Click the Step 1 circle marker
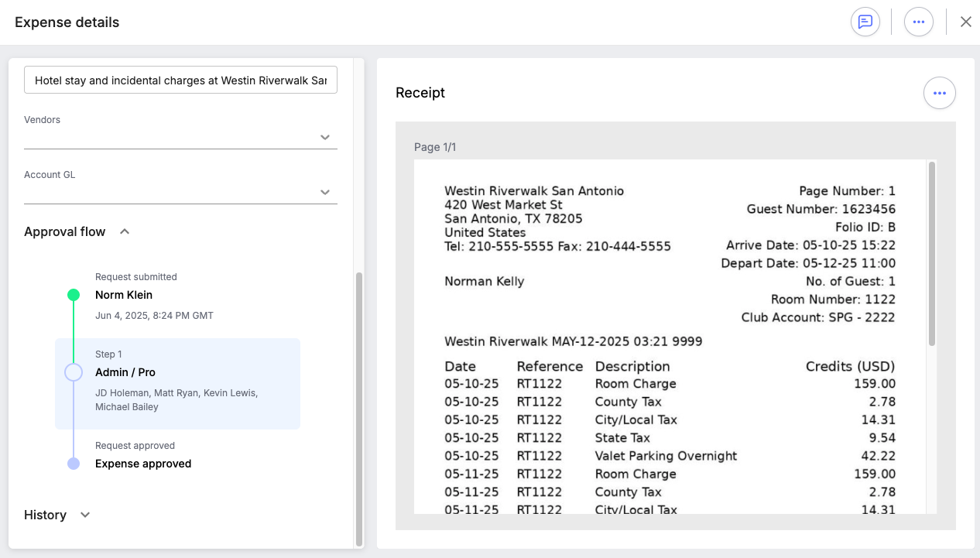This screenshot has height=558, width=980. point(74,372)
